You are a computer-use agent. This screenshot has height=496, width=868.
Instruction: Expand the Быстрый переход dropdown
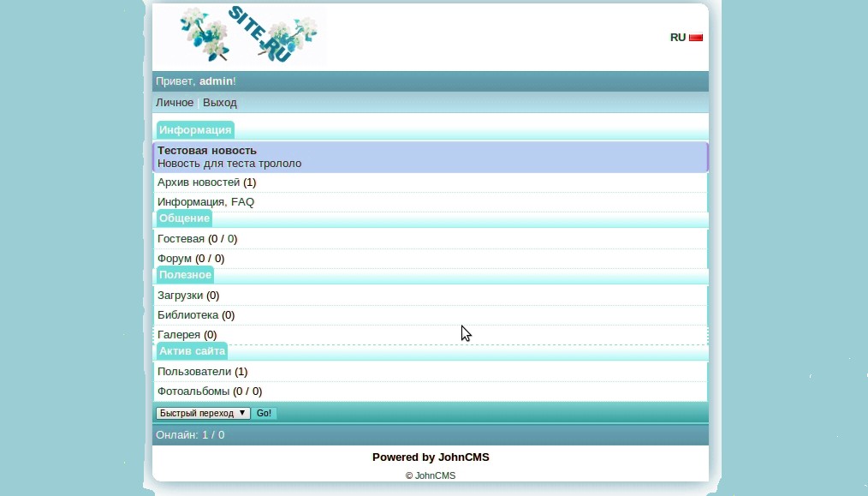coord(203,414)
